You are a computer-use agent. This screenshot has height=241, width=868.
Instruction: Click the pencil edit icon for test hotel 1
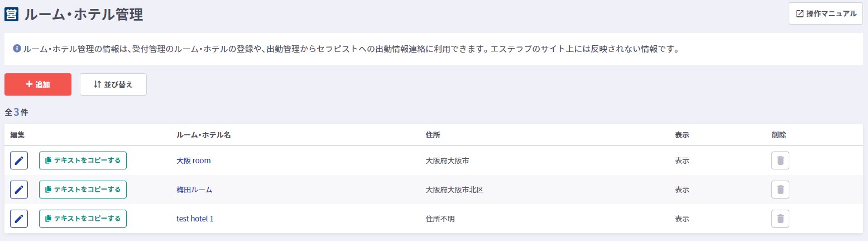pos(19,219)
